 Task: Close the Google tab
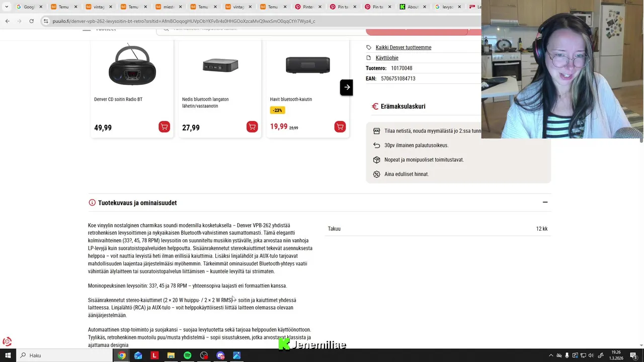41,7
